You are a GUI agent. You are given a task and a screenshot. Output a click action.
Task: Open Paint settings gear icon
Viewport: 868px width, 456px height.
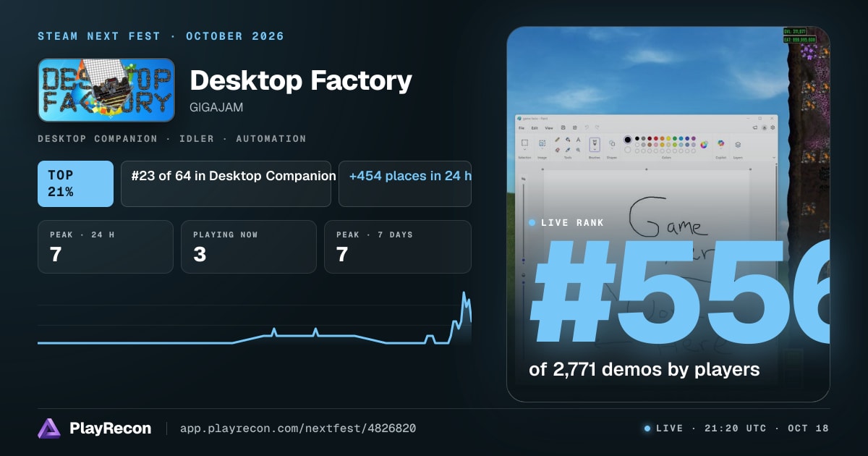point(773,127)
